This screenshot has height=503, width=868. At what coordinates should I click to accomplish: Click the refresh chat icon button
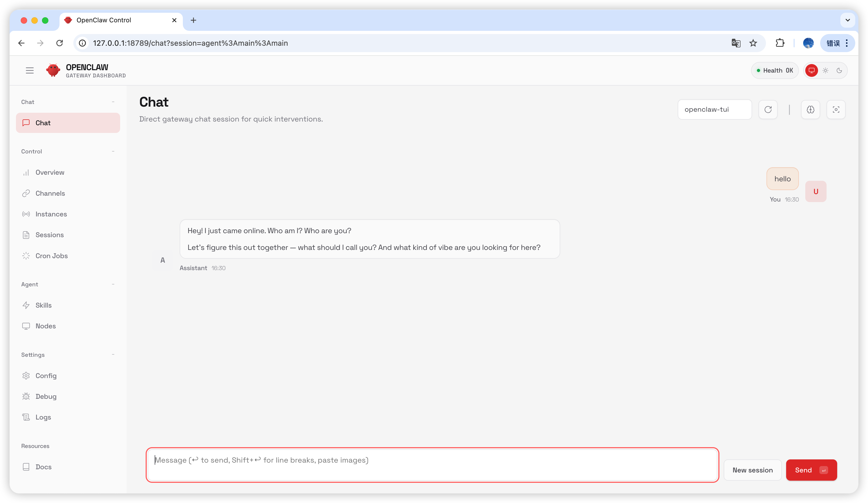click(768, 110)
